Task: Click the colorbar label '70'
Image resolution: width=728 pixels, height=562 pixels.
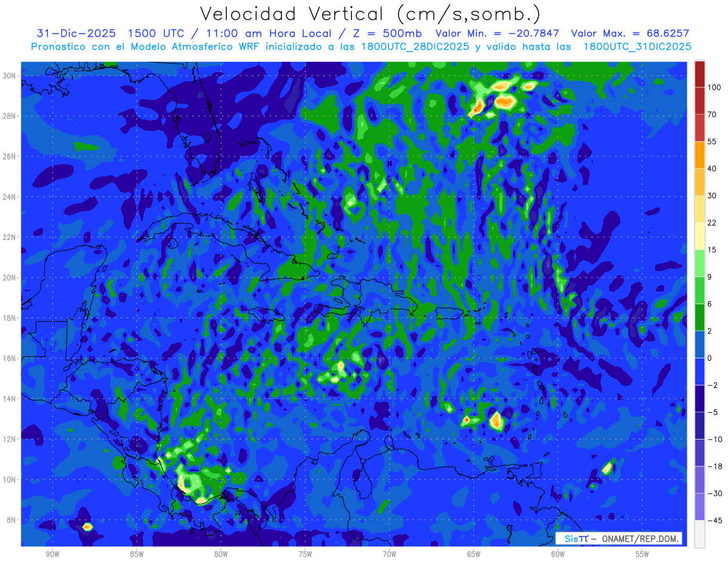Action: (x=712, y=115)
